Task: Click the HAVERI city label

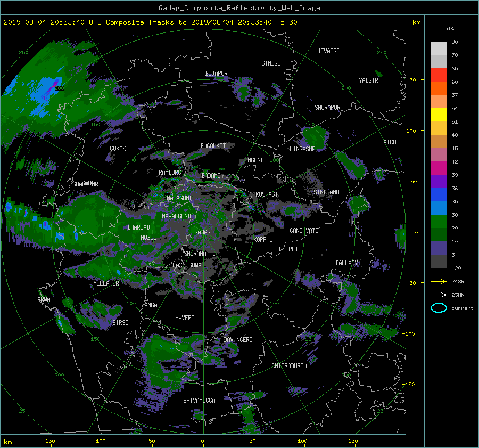Action: [185, 318]
